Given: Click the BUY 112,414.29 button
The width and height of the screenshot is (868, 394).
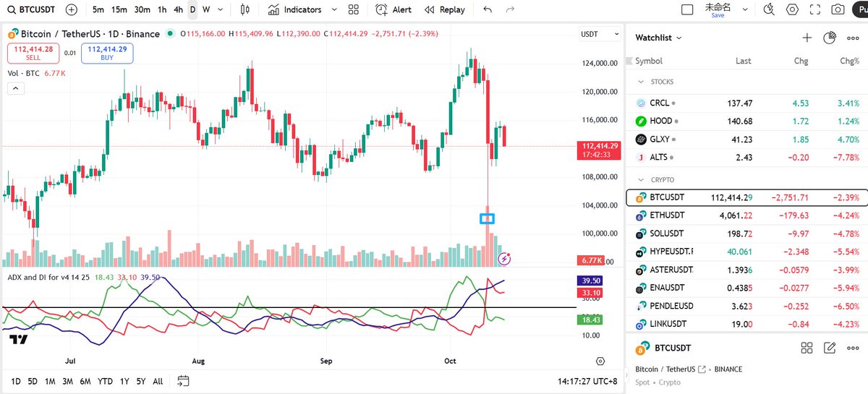Looking at the screenshot, I should [x=107, y=53].
